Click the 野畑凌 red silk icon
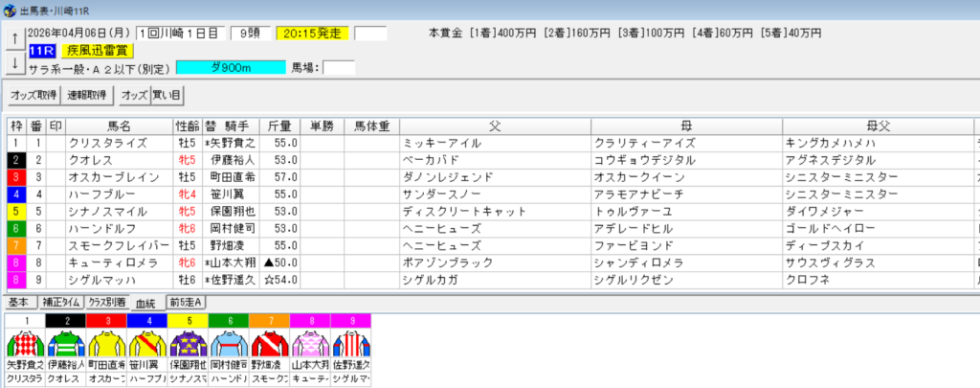Viewport: 980px width, 388px height. [x=269, y=343]
